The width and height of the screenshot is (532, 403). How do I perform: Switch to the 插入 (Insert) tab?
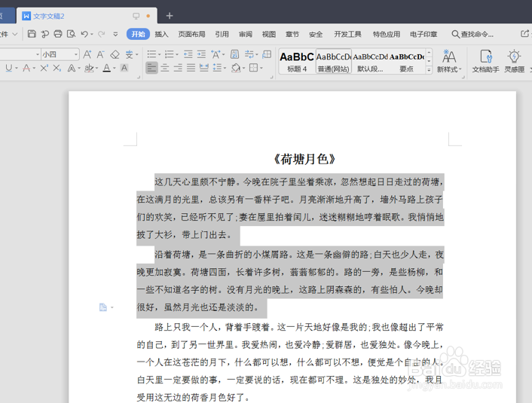(x=161, y=34)
